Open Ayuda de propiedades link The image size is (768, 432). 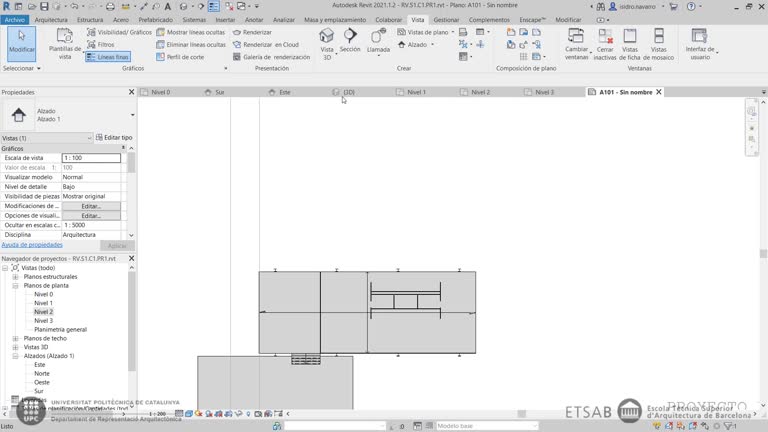pos(32,245)
